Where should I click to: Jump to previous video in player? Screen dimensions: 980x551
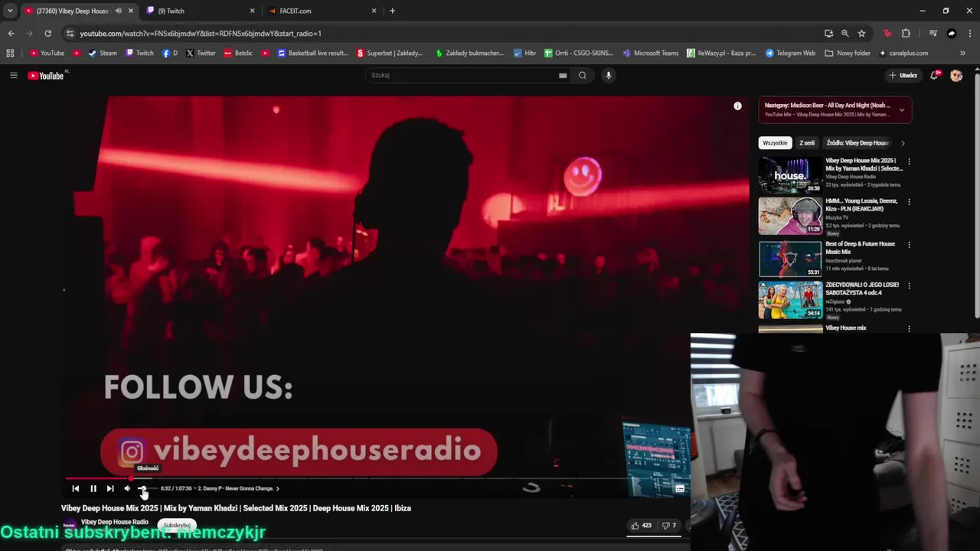coord(75,488)
